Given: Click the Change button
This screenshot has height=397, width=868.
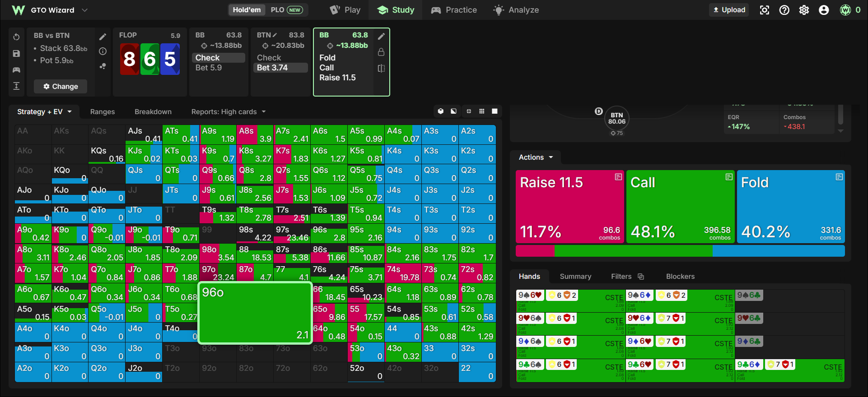Looking at the screenshot, I should 61,86.
